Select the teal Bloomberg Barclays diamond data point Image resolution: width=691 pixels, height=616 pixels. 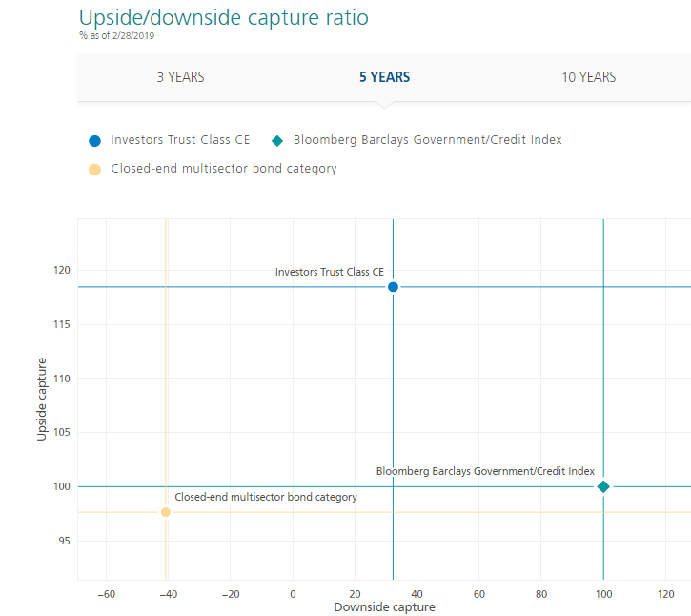click(x=603, y=487)
